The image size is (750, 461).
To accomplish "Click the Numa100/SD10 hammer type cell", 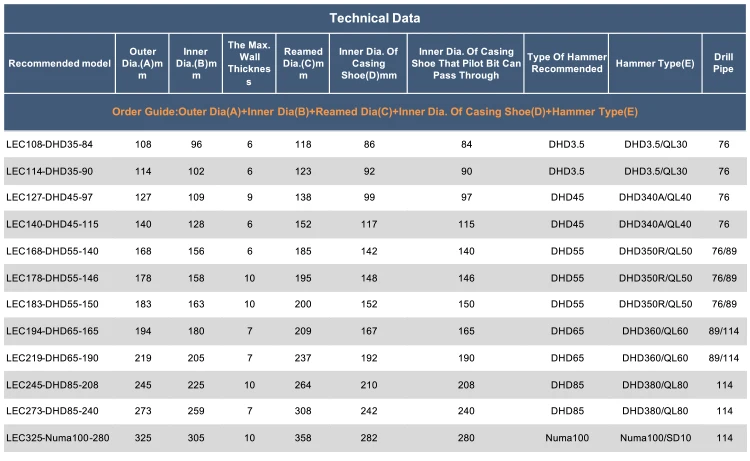I will [x=655, y=437].
